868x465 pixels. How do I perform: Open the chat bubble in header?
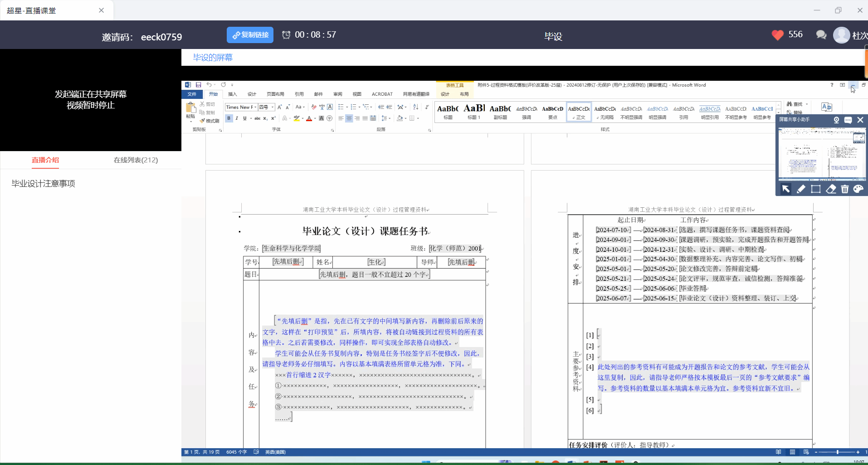click(x=821, y=35)
